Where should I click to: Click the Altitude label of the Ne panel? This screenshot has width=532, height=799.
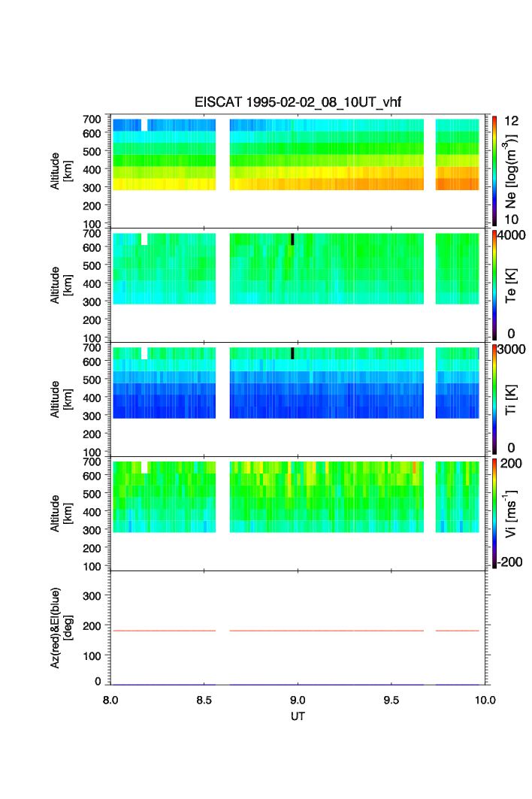(61, 171)
